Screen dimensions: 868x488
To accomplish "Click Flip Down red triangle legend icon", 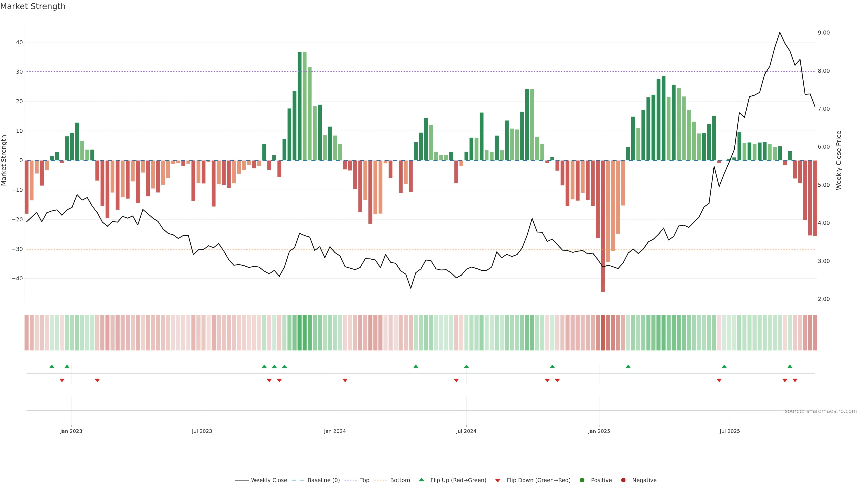I will 498,480.
